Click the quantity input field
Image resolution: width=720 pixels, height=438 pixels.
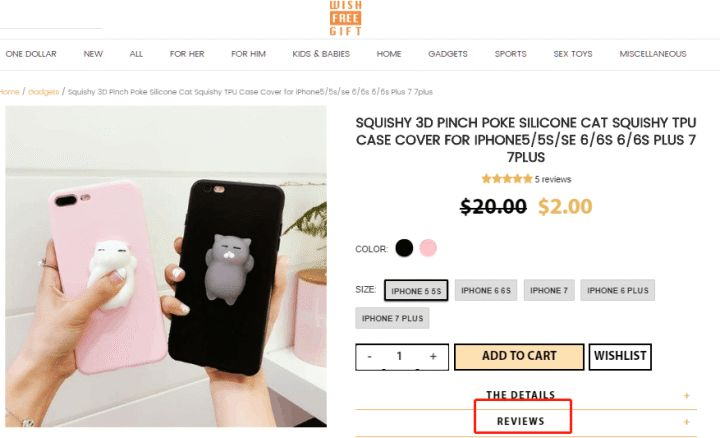399,356
